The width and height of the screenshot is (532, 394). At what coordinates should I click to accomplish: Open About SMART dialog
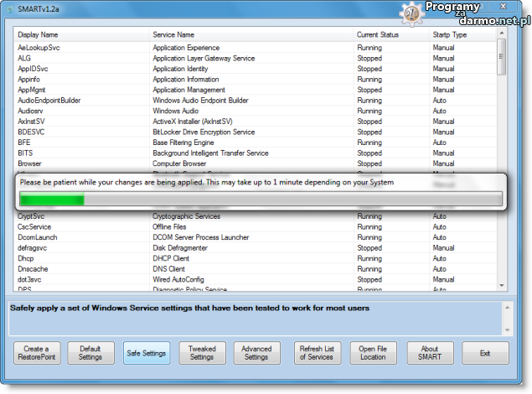click(431, 353)
